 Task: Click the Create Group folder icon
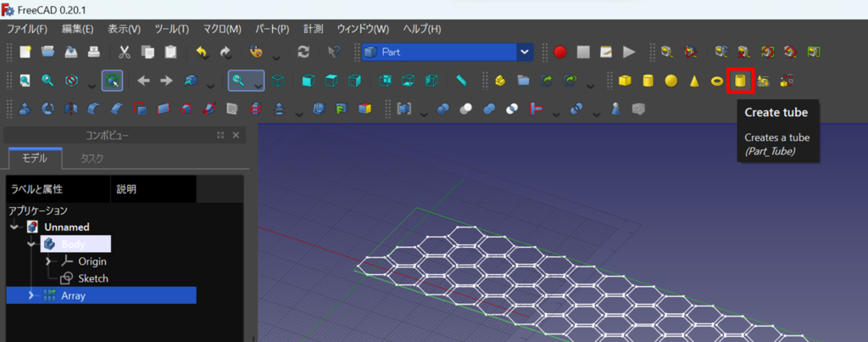click(x=524, y=81)
